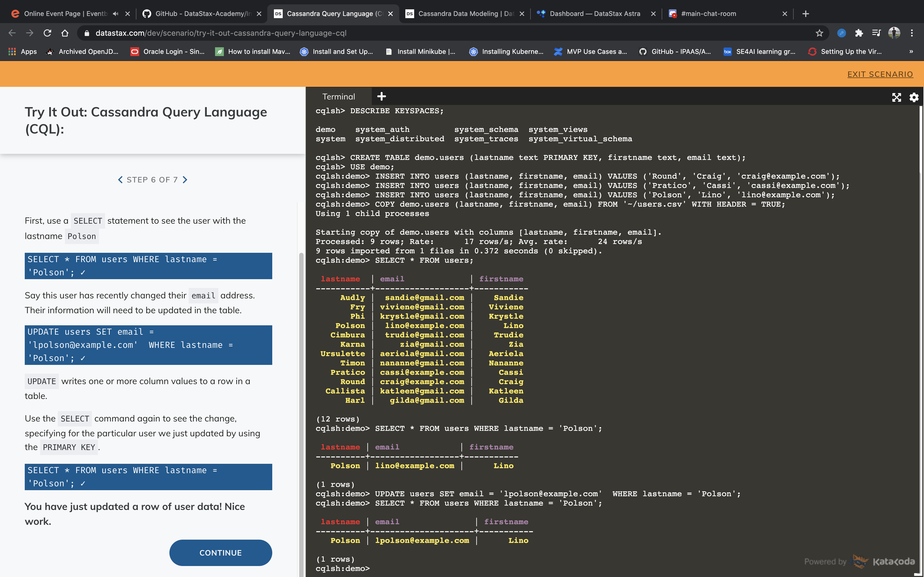Go to browser home page
The image size is (924, 577).
[65, 33]
